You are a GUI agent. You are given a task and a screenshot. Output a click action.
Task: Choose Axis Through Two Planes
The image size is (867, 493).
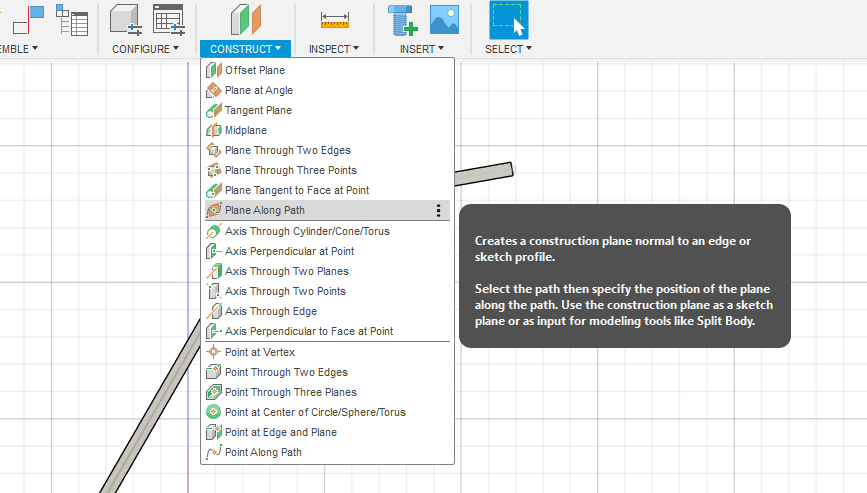(x=327, y=271)
